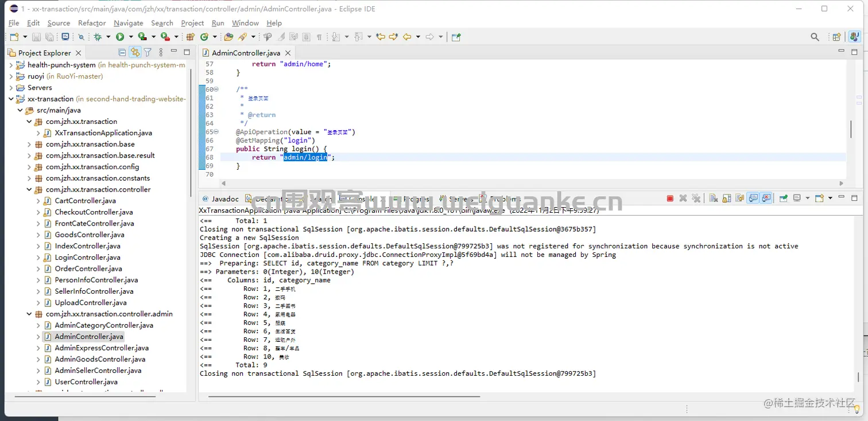Screen dimensions: 868x421
Task: Run the application with the green play icon
Action: (120, 37)
